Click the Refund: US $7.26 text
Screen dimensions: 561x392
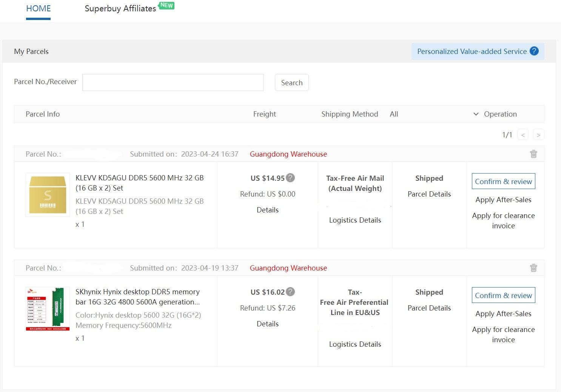(x=268, y=308)
